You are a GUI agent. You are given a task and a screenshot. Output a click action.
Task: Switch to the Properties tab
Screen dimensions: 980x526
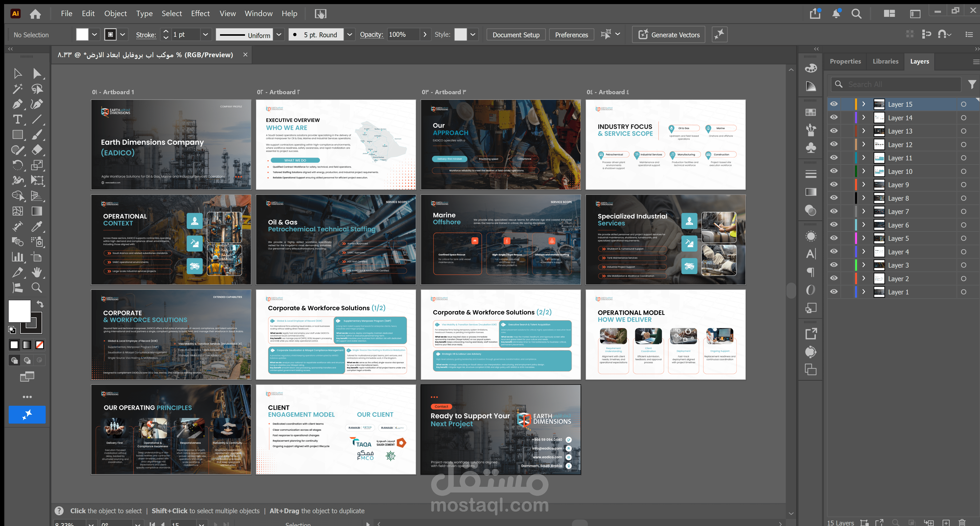point(845,61)
